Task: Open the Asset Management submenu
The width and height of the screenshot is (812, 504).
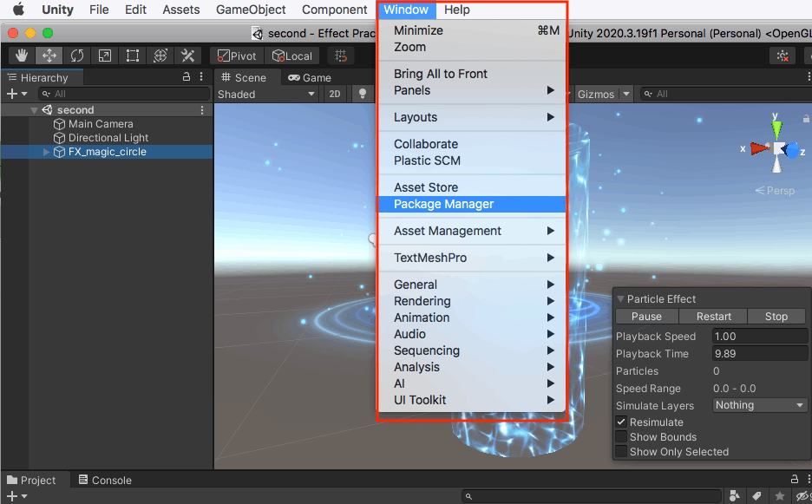Action: 472,231
